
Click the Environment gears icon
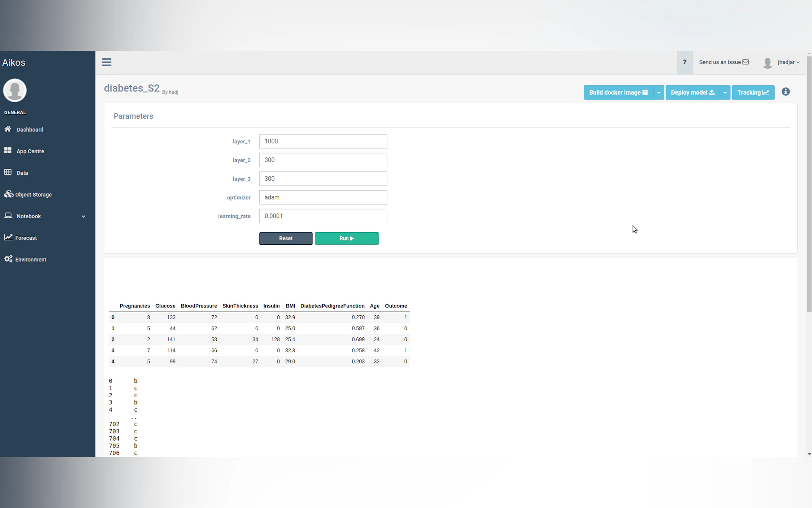pos(8,259)
